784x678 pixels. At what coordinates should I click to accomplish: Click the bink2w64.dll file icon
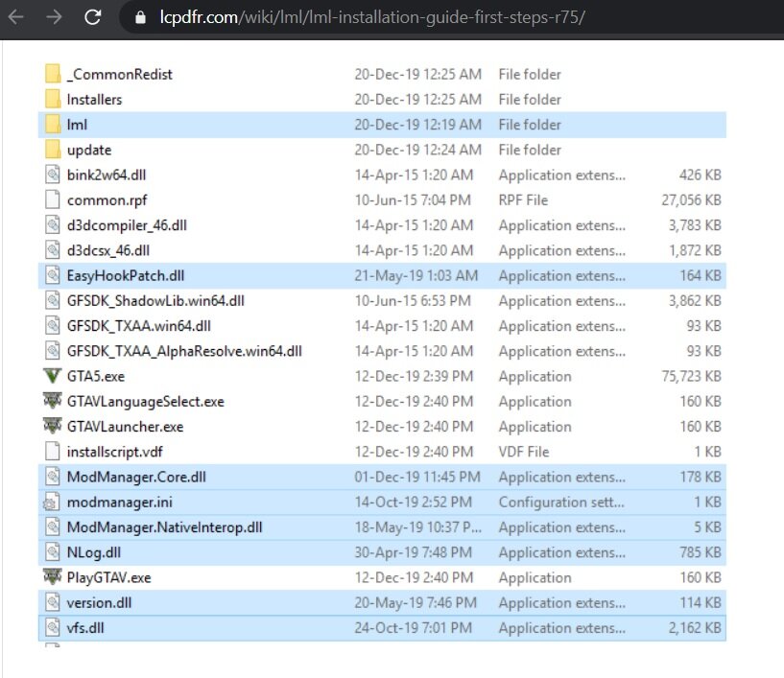tap(53, 175)
